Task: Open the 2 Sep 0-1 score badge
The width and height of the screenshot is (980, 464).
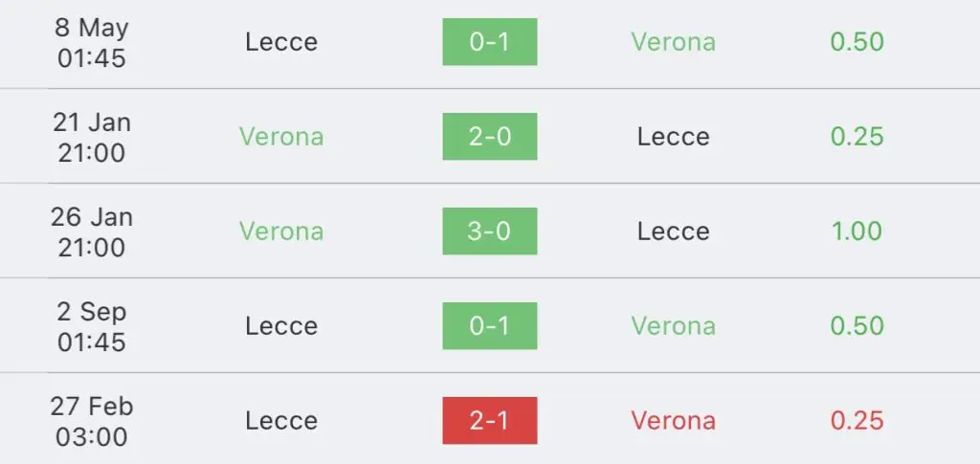Action: coord(489,325)
